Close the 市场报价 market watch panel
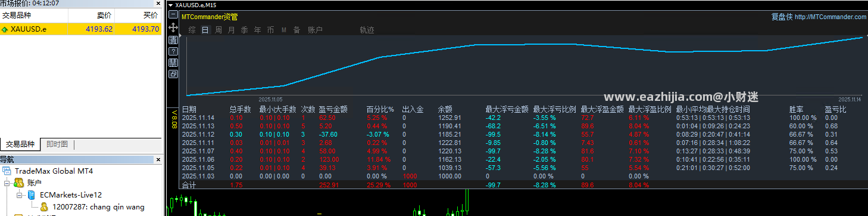868x216 pixels. click(158, 4)
